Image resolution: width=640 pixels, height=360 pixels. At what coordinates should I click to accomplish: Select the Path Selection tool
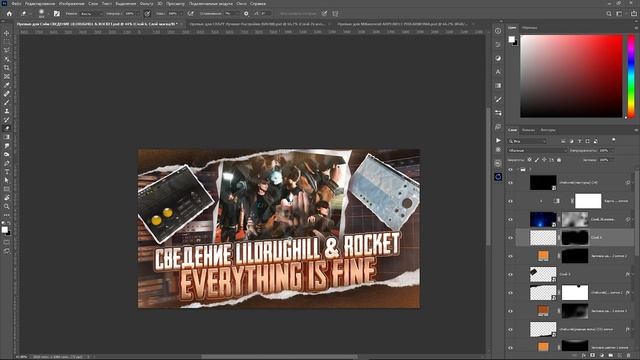coord(7,180)
